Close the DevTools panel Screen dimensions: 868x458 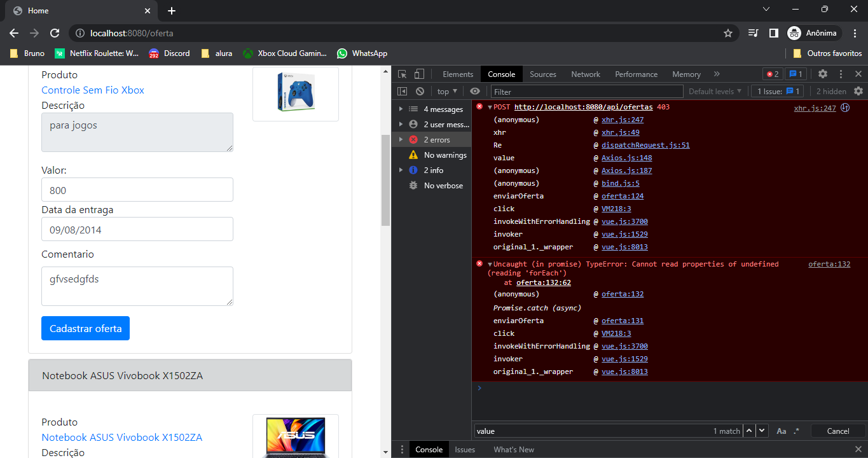tap(858, 74)
